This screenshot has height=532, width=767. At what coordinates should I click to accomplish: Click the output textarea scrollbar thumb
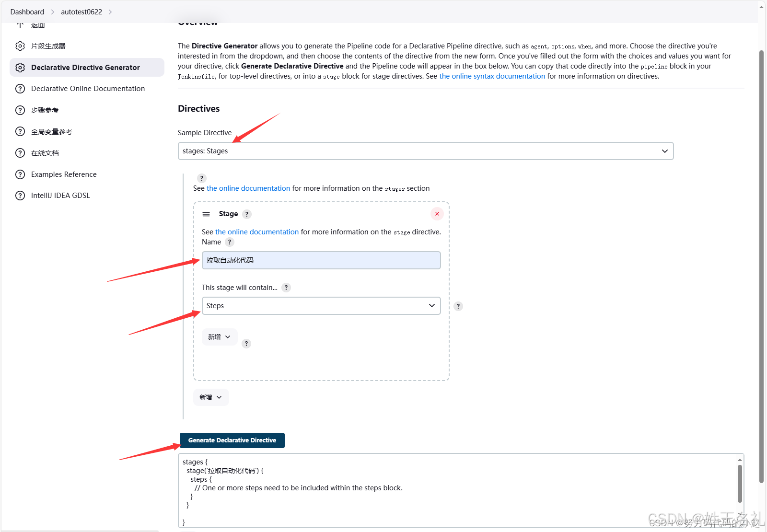coord(740,483)
